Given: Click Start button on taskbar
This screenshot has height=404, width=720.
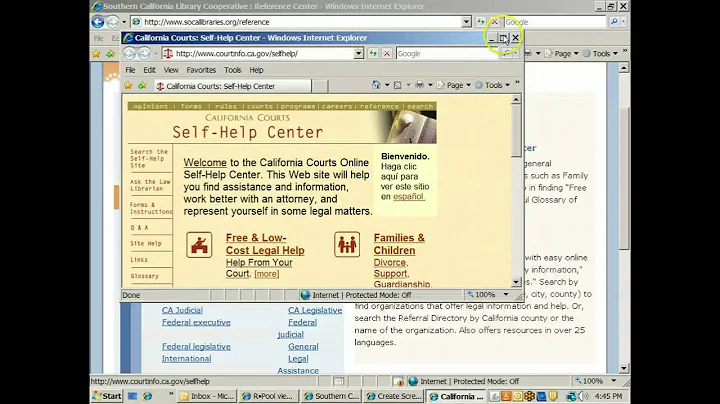Looking at the screenshot, I should coord(107,396).
